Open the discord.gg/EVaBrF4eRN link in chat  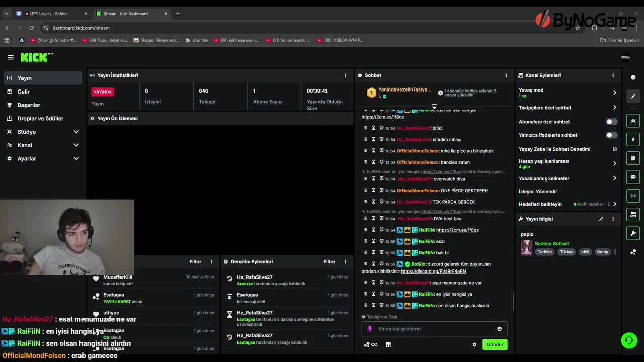(433, 271)
